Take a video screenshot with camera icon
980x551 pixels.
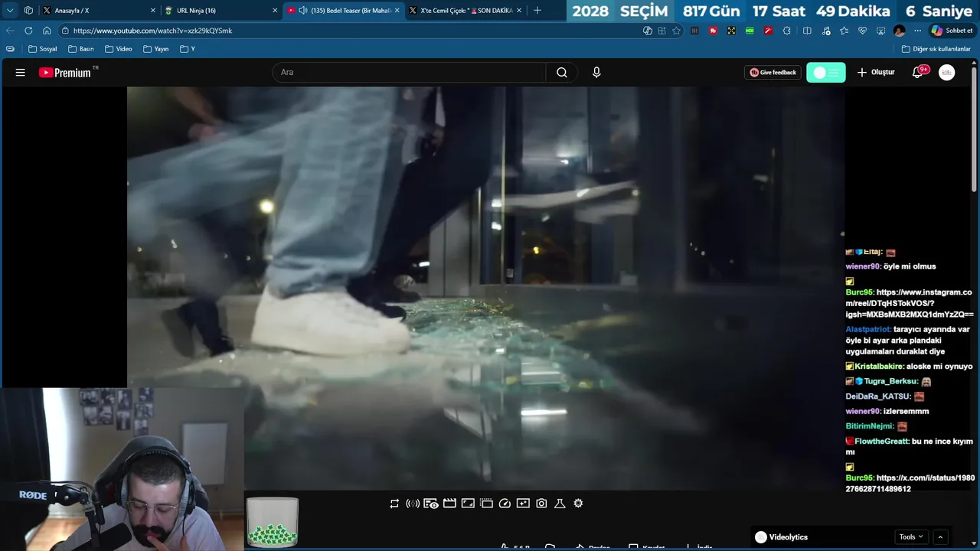pos(541,504)
